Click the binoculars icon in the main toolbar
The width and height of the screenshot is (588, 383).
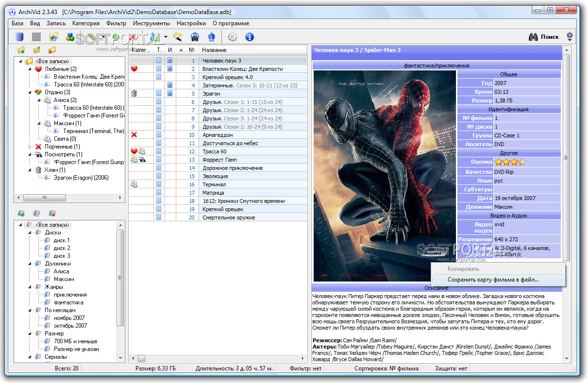pyautogui.click(x=195, y=37)
